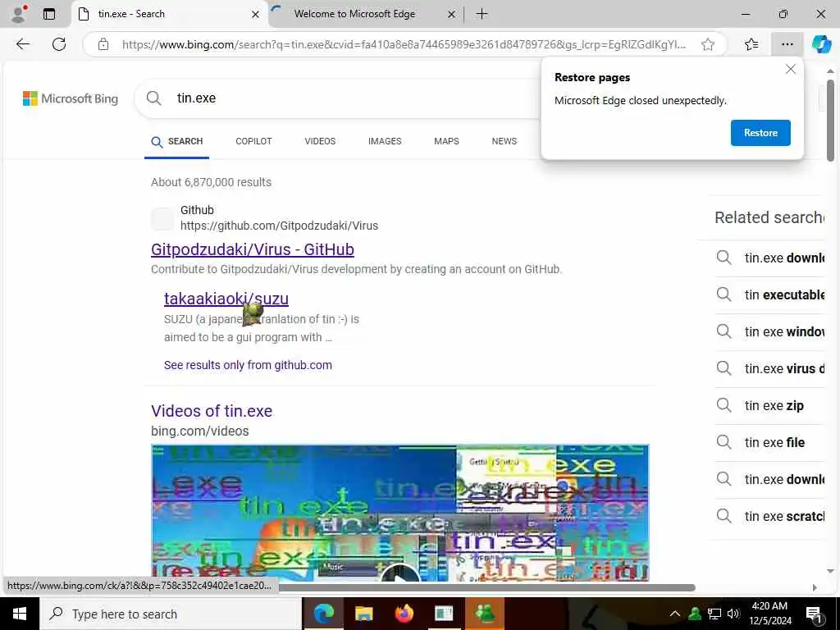The height and width of the screenshot is (630, 840).
Task: Click See results only from github.com
Action: point(248,365)
